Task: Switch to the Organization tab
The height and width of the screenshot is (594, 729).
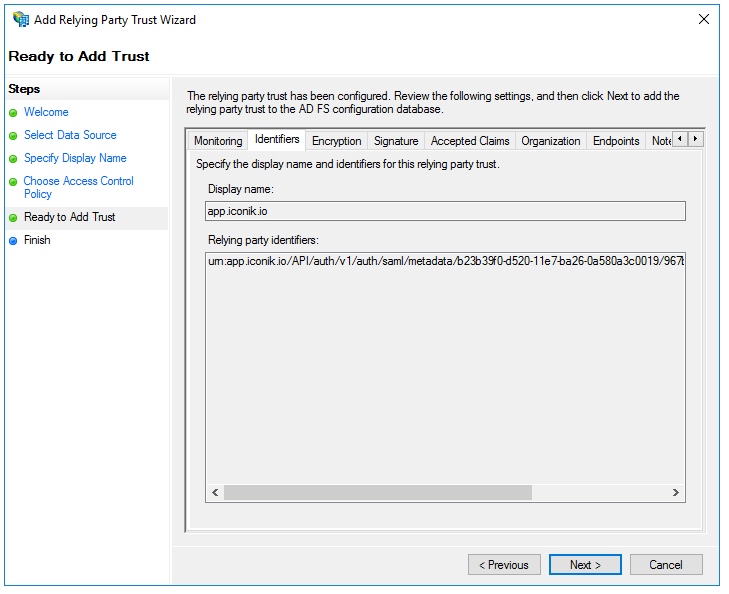Action: pyautogui.click(x=550, y=141)
